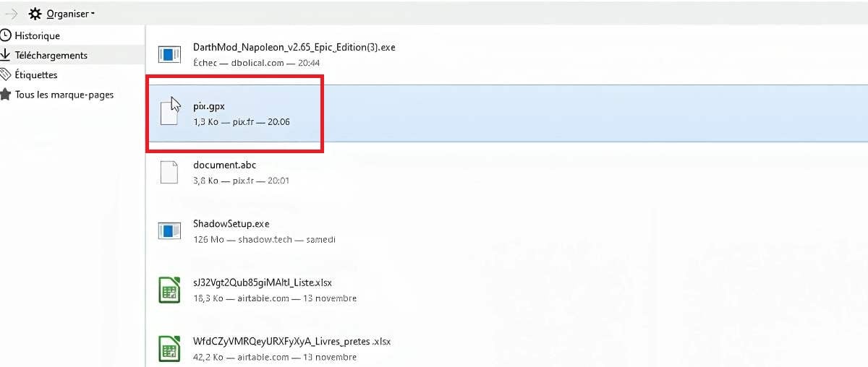
Task: Select the WfdCZyVMRQeyURXFyXyA_Livres_pretes.xlsx download
Action: pyautogui.click(x=292, y=341)
